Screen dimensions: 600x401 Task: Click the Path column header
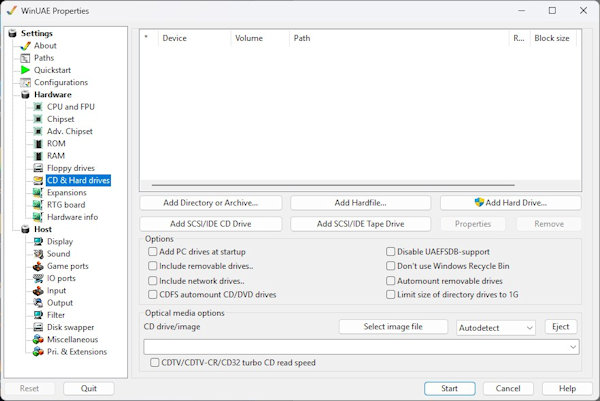click(x=400, y=38)
